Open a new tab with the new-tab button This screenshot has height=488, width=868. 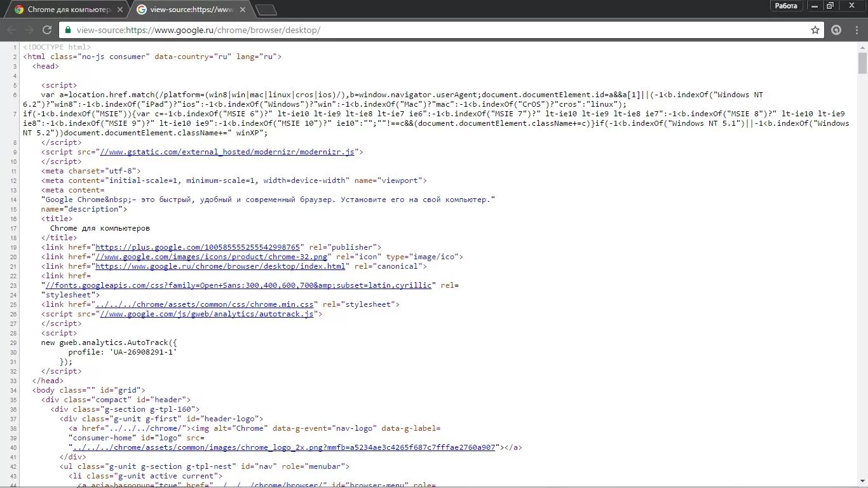coord(266,10)
